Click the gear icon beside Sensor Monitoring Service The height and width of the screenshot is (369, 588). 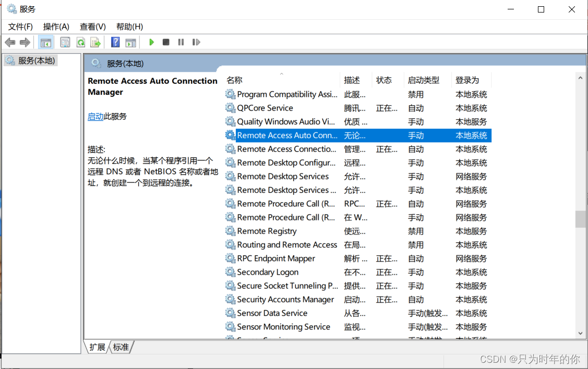tap(230, 327)
